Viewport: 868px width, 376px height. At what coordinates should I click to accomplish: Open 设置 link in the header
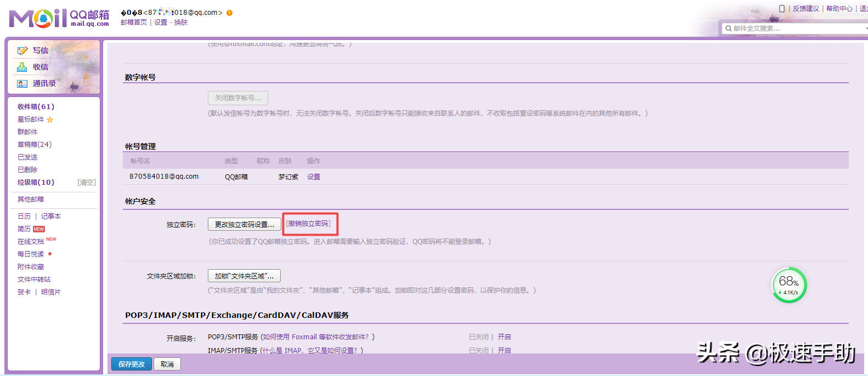tap(161, 22)
